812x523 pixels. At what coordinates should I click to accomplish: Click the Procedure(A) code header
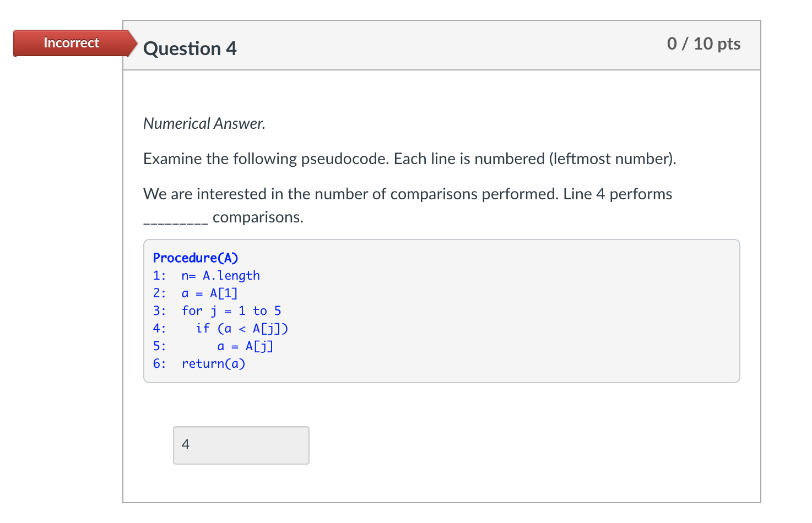click(x=196, y=257)
